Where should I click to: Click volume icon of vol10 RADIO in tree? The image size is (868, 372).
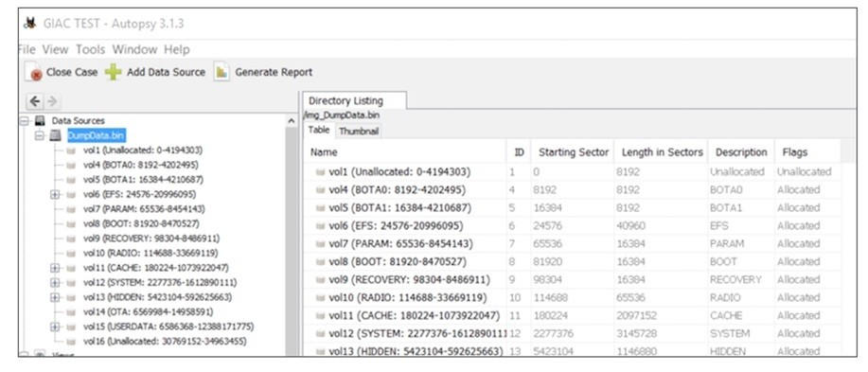click(x=71, y=253)
